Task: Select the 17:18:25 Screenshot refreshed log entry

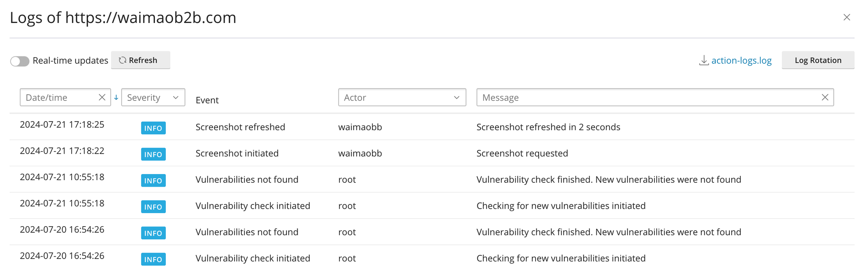Action: (240, 127)
